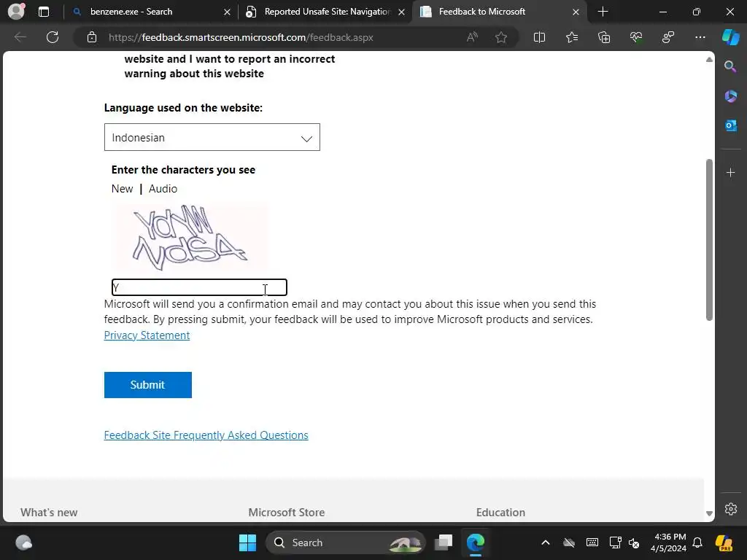Close the benzene.exe - Search tab

pos(228,12)
